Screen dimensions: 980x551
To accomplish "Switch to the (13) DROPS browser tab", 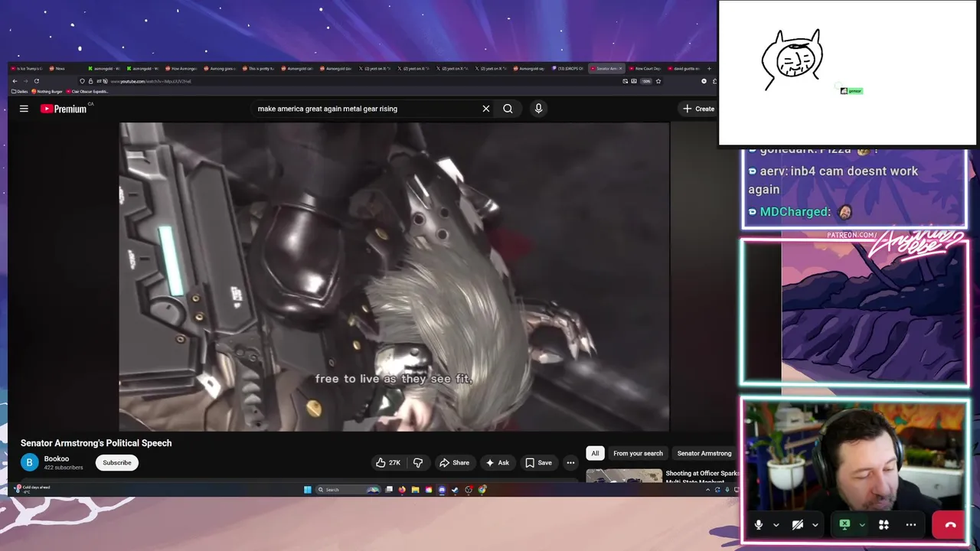I will click(567, 68).
